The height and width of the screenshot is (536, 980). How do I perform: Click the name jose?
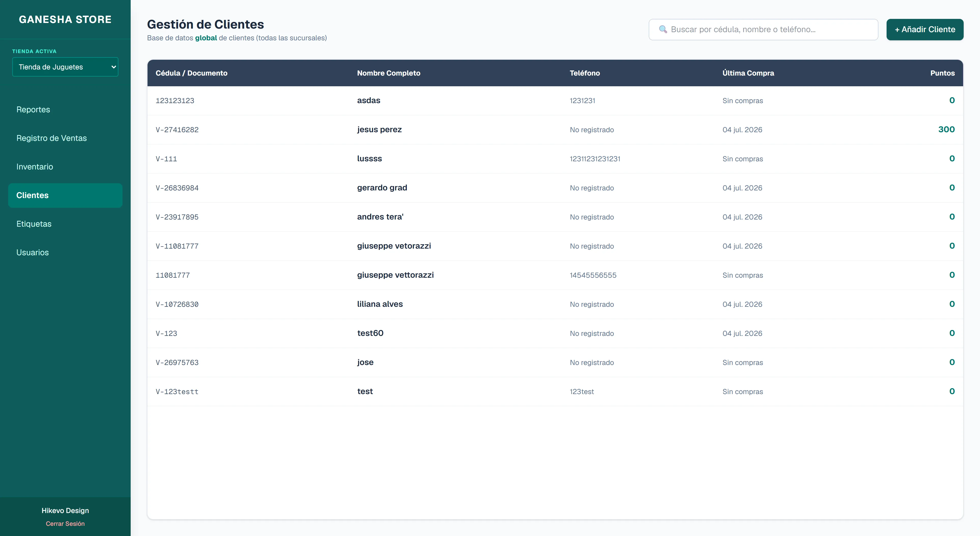365,362
